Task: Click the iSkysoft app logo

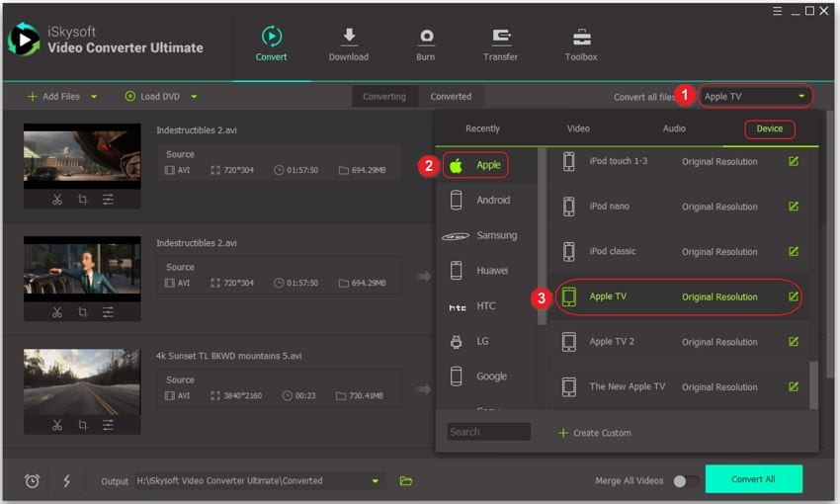Action: coord(23,40)
